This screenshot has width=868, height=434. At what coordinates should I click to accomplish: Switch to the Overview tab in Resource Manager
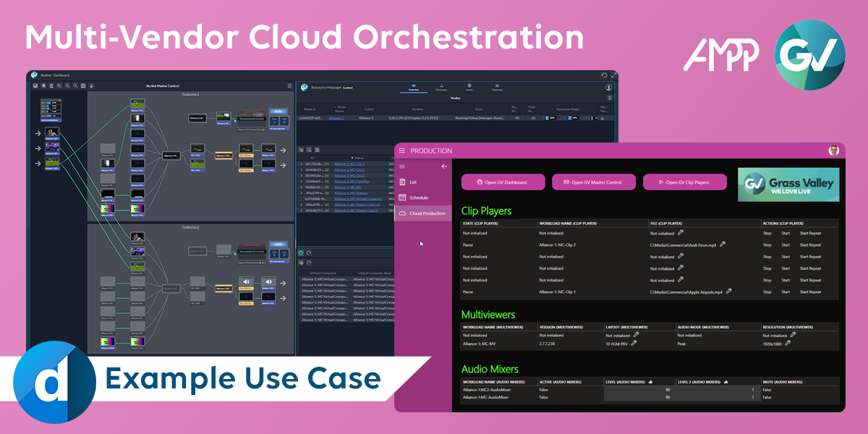click(414, 88)
